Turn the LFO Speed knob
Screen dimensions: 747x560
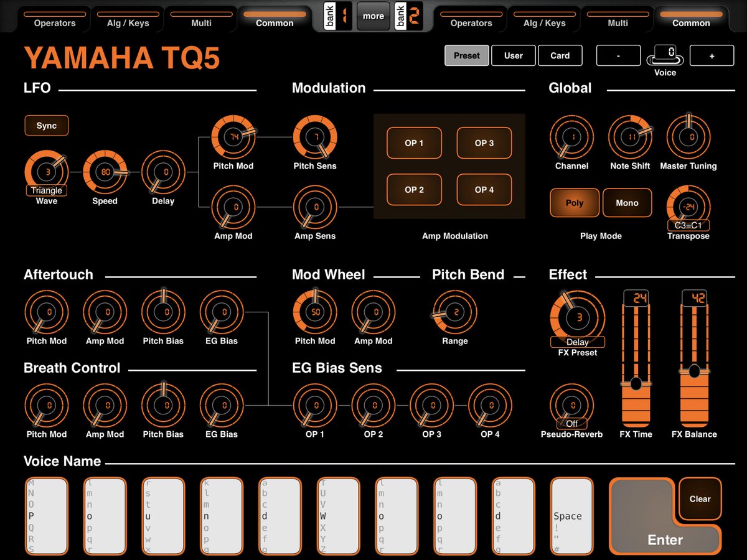coord(105,172)
